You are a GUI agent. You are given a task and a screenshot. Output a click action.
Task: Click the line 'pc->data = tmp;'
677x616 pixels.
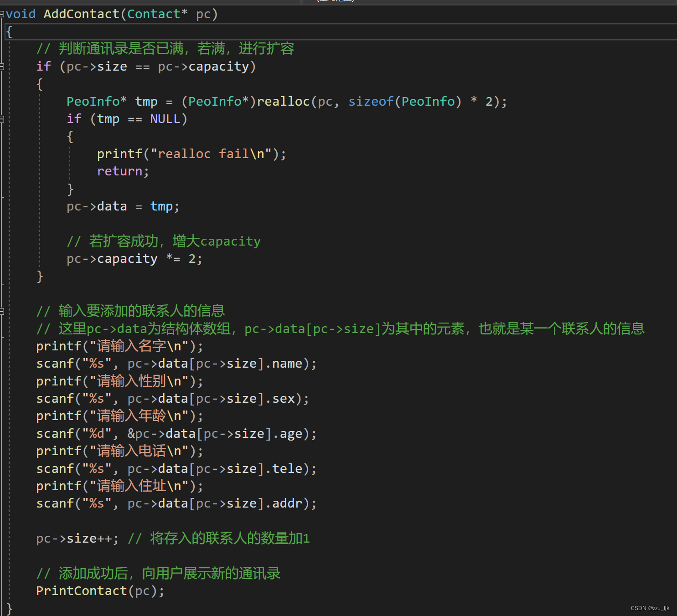click(x=123, y=206)
